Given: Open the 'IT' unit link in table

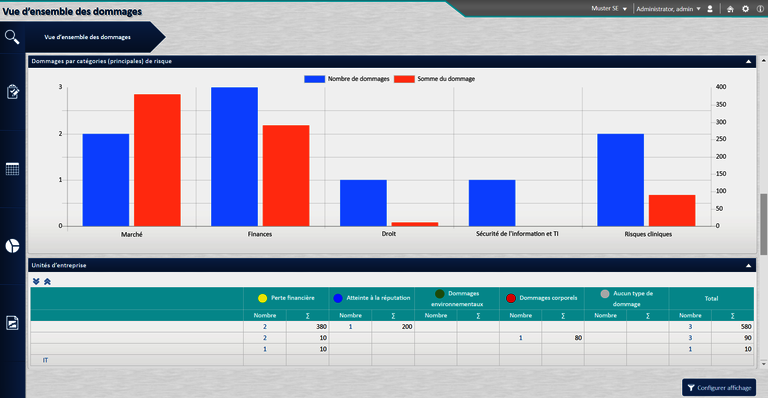Looking at the screenshot, I should pyautogui.click(x=45, y=360).
